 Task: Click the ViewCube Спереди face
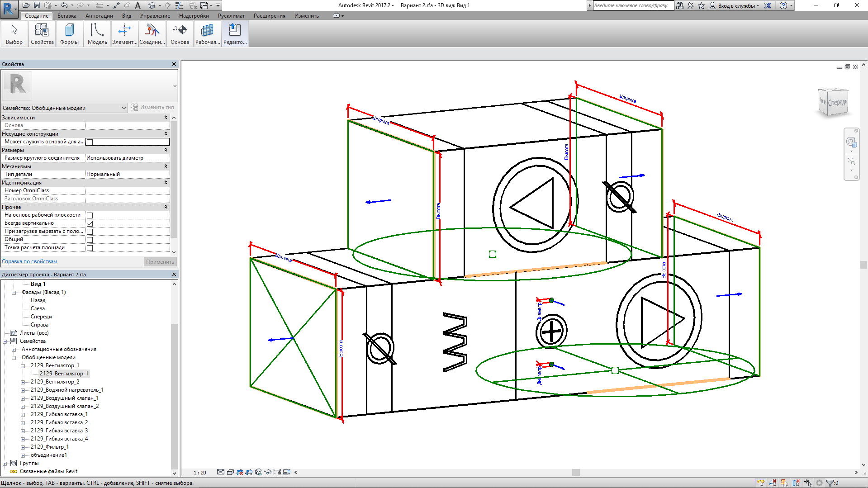point(837,103)
